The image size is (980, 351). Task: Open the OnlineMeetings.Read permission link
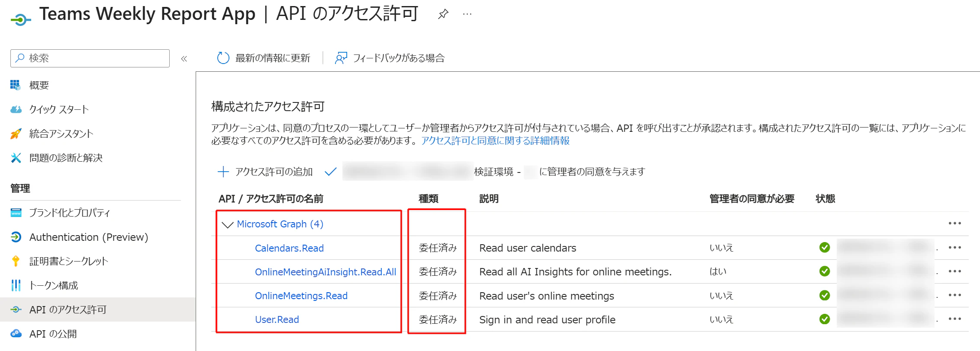point(301,296)
